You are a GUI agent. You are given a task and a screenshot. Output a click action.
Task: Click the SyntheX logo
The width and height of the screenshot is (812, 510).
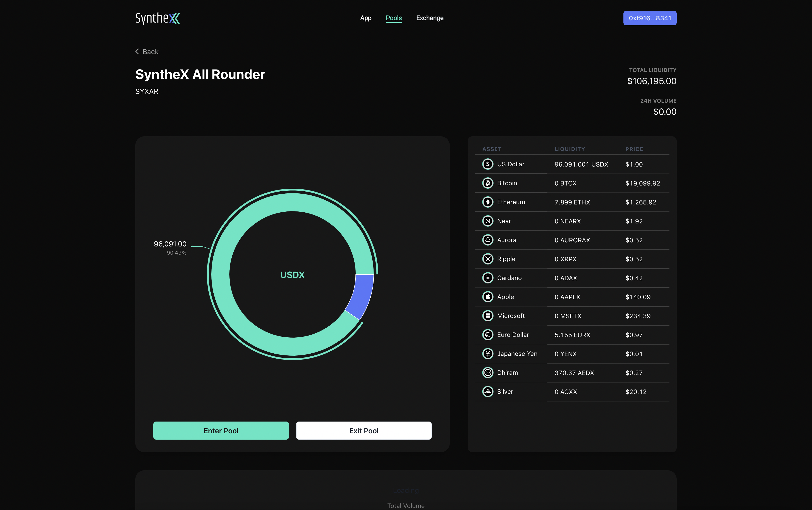[157, 18]
